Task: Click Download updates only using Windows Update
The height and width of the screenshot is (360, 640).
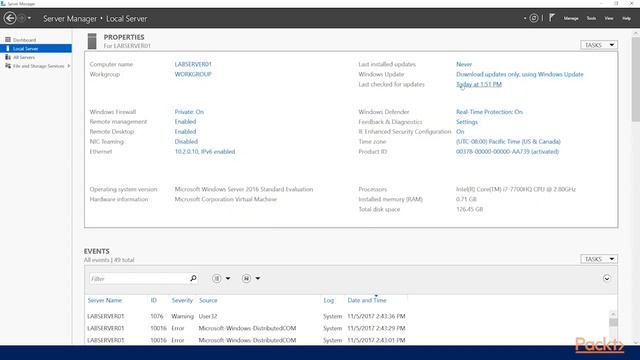Action: click(520, 74)
